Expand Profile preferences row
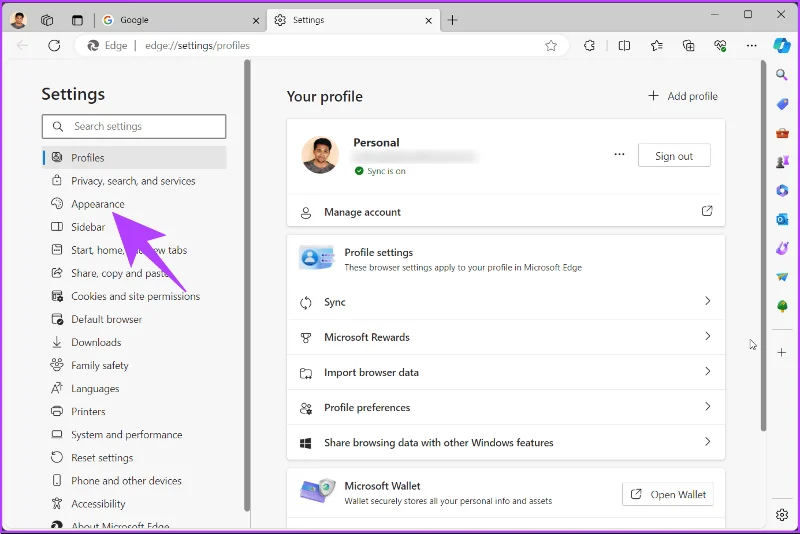The width and height of the screenshot is (800, 534). coord(506,408)
